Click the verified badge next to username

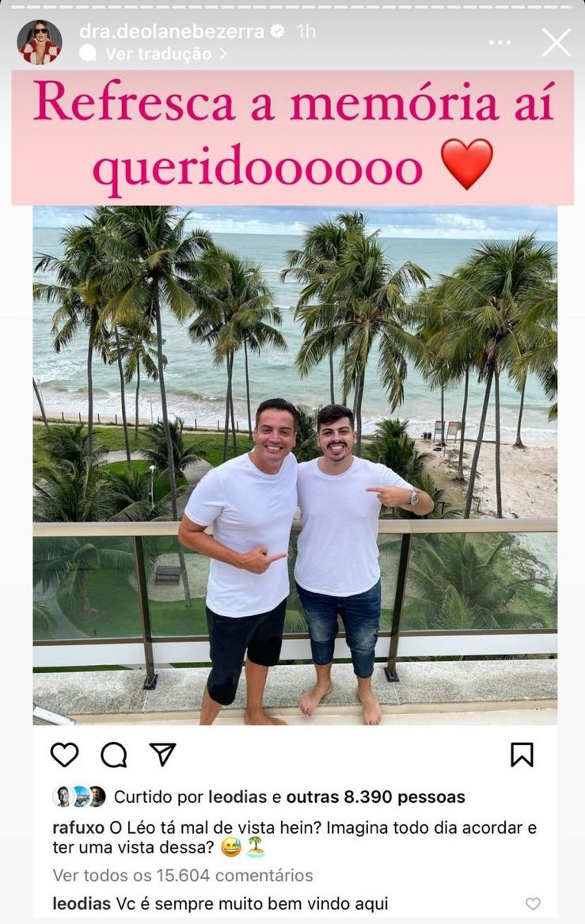[277, 31]
